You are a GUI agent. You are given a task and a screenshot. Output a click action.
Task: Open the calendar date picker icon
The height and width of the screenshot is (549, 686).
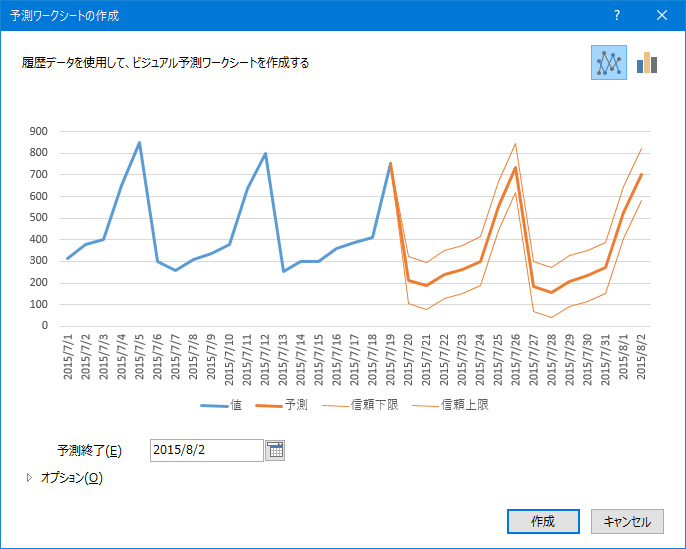pyautogui.click(x=276, y=450)
